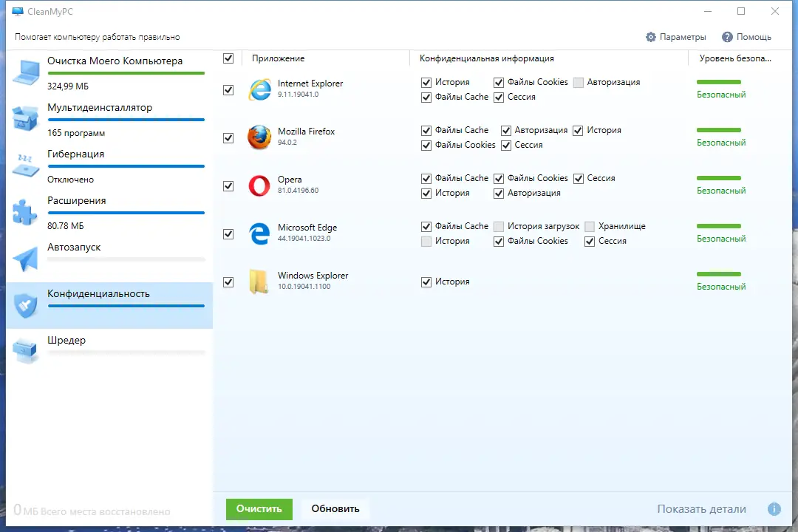This screenshot has height=532, width=798.
Task: Click the Autorun paper plane icon
Action: 25,258
